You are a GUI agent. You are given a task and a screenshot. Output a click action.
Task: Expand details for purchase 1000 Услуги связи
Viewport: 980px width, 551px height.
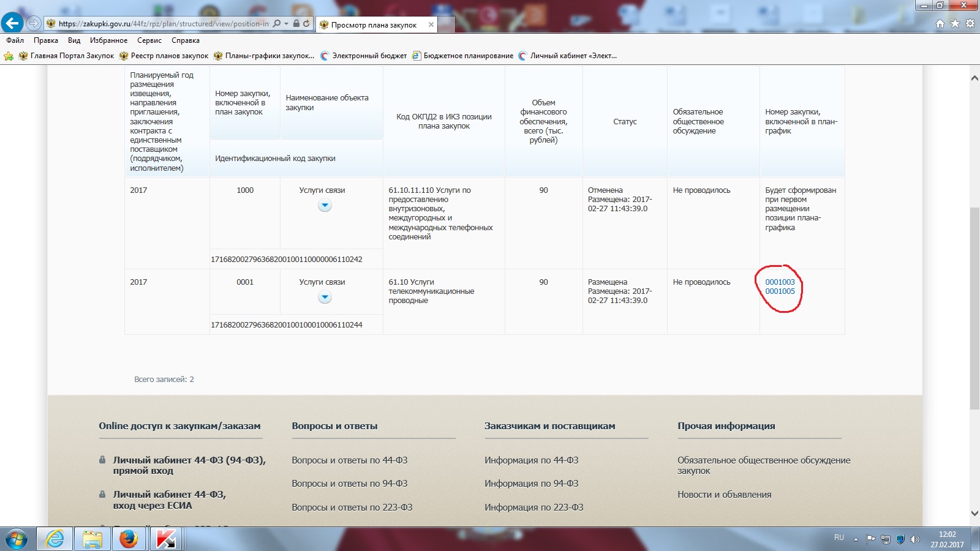pos(325,206)
